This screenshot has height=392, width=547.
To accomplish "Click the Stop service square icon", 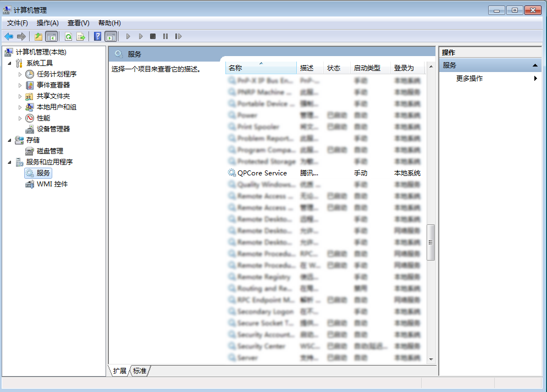I will click(x=153, y=36).
